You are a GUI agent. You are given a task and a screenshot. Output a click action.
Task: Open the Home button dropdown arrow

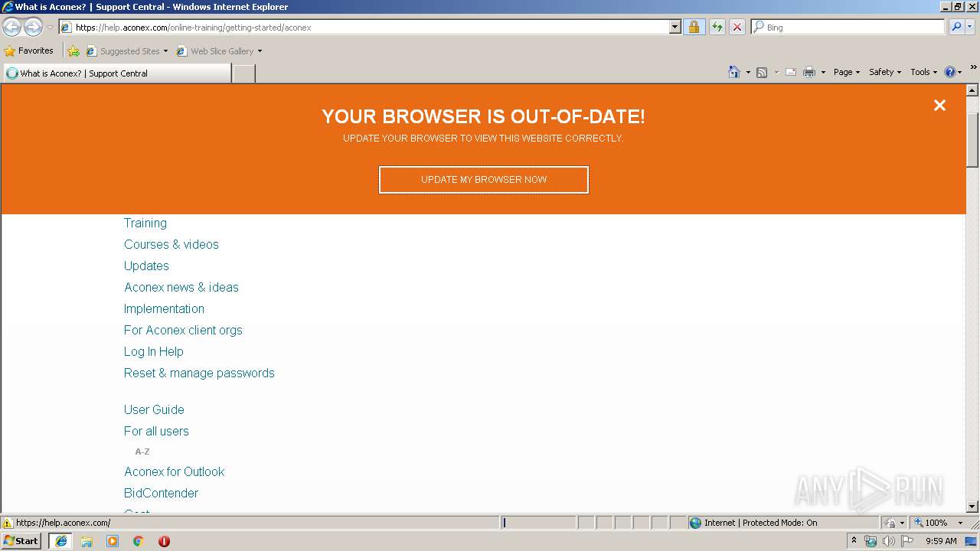point(748,72)
